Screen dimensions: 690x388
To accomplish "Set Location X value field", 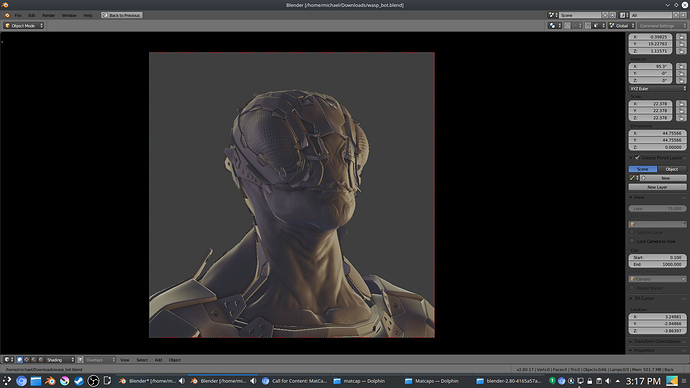I will pyautogui.click(x=650, y=37).
